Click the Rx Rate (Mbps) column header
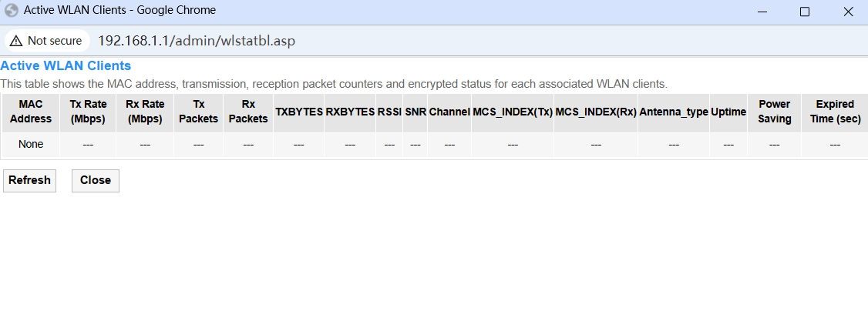 (145, 112)
